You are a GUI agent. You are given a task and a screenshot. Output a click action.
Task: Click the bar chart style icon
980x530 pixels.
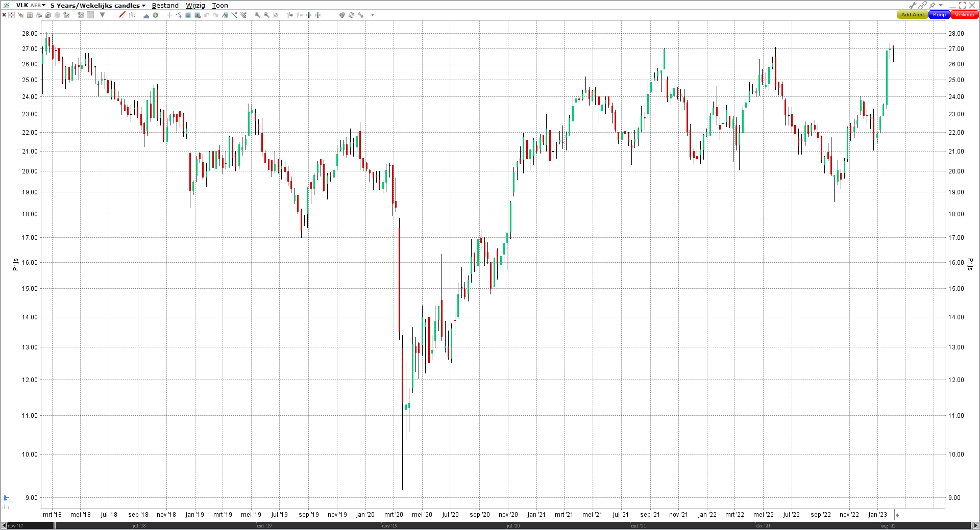pos(132,15)
